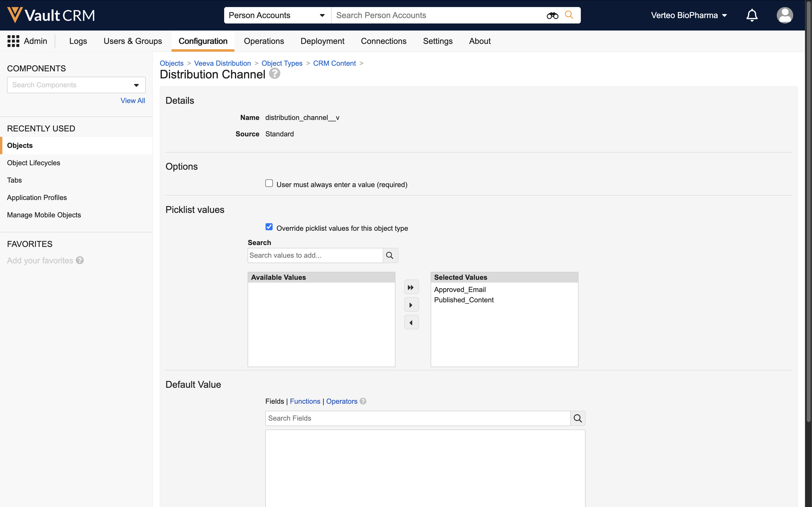Open the Search Components dropdown
This screenshot has height=507, width=812.
[136, 85]
